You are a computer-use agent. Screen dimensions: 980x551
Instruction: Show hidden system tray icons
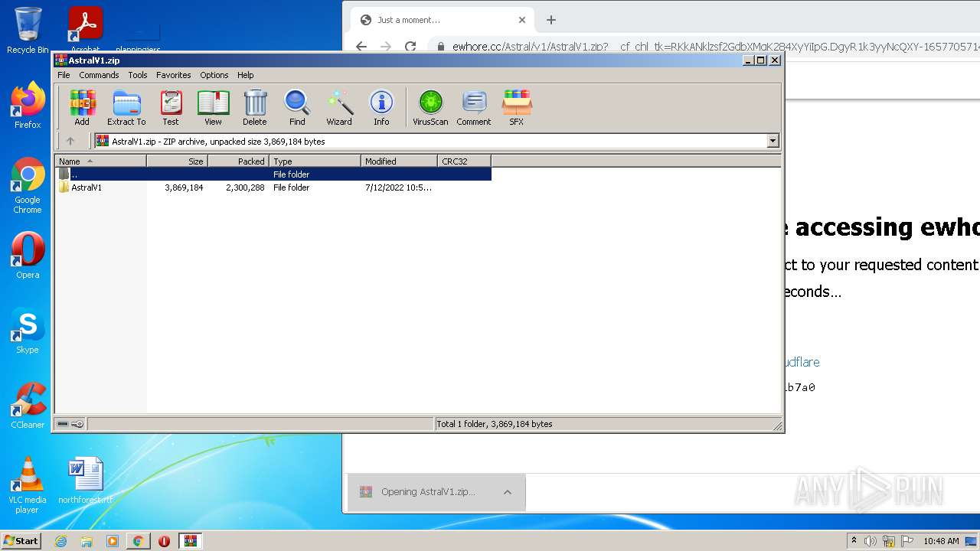[x=854, y=541]
